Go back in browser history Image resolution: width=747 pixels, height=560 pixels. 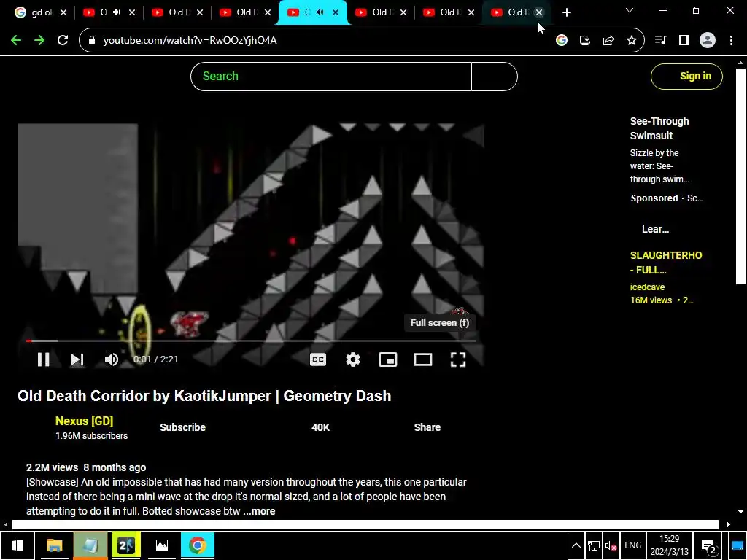point(16,41)
